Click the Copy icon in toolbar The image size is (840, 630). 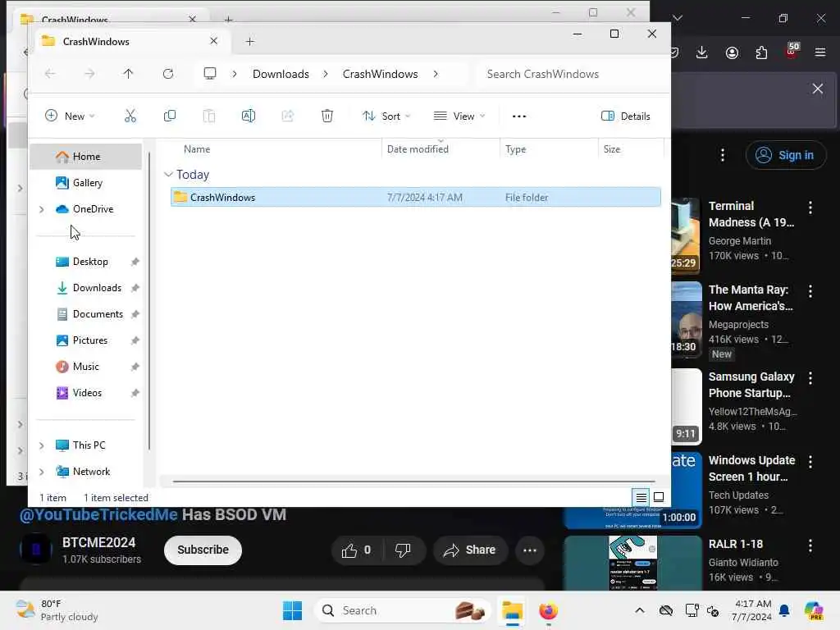[x=169, y=116]
